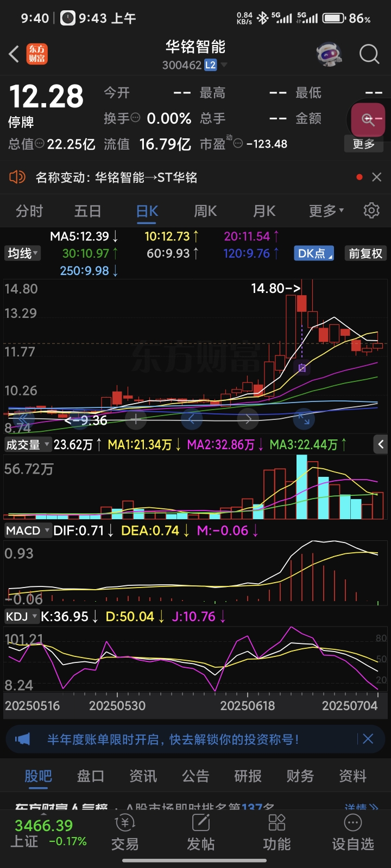The height and width of the screenshot is (868, 391).
Task: Toggle 前复权 price adjustment
Action: (x=365, y=253)
